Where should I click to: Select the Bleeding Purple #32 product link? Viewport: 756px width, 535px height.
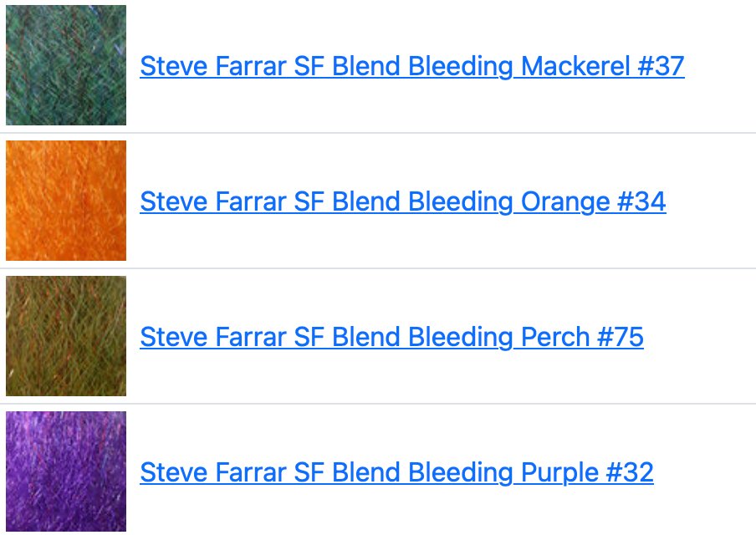click(396, 472)
